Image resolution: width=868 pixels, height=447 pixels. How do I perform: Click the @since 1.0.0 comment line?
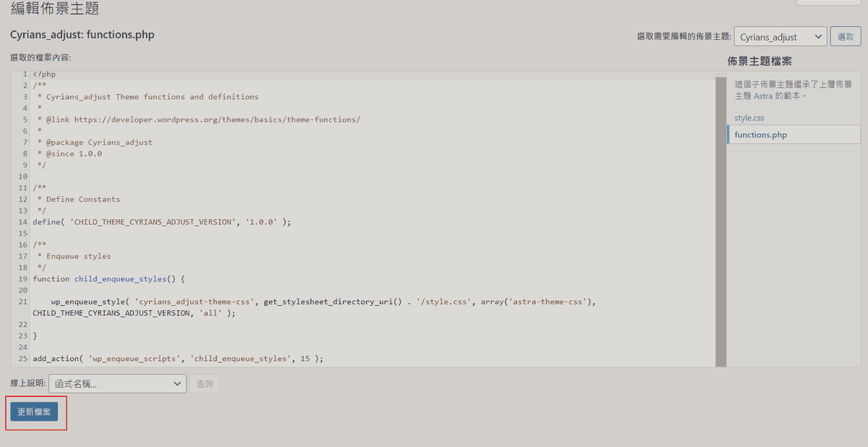(x=69, y=153)
